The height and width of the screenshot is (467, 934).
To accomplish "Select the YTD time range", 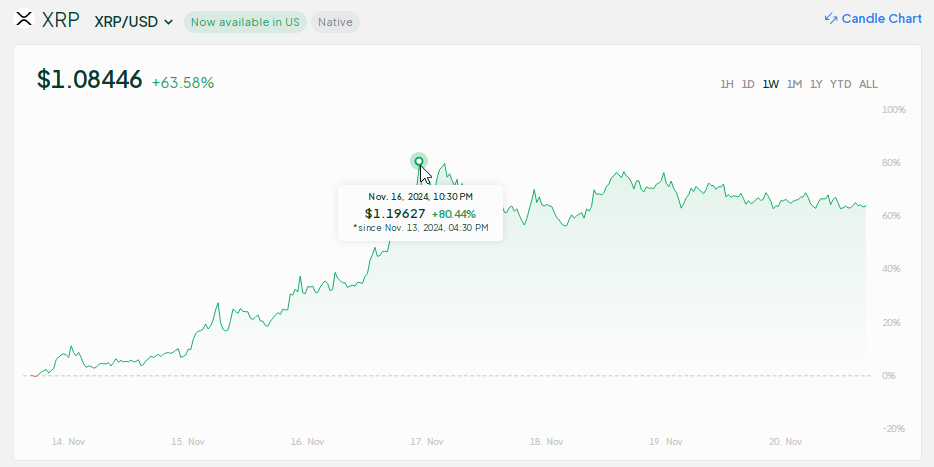I will (840, 84).
